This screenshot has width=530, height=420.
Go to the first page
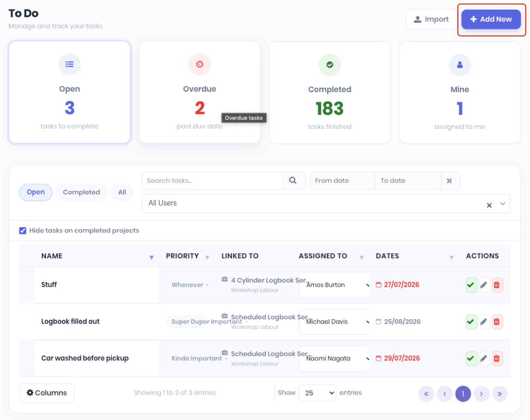coord(426,394)
